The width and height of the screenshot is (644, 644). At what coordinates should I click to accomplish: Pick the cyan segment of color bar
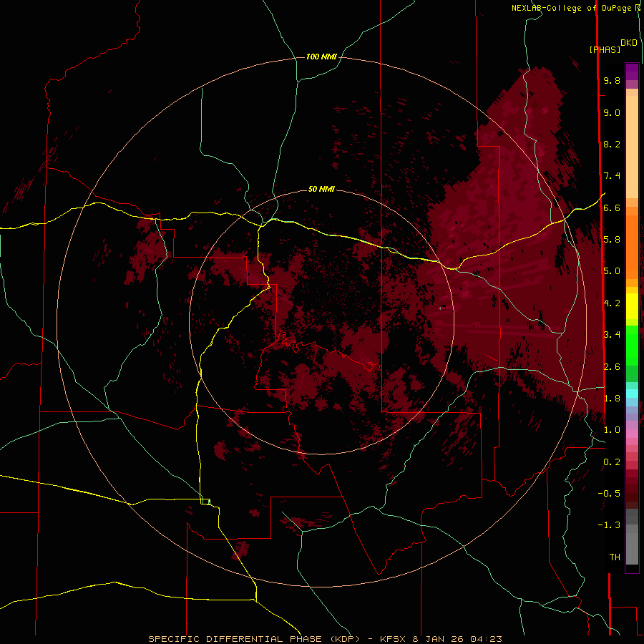[x=632, y=394]
